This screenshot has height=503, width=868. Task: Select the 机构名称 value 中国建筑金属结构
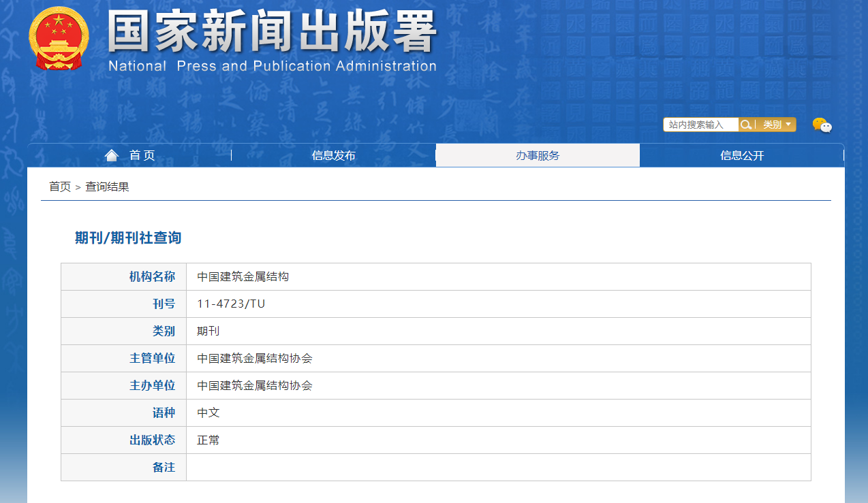click(x=243, y=277)
